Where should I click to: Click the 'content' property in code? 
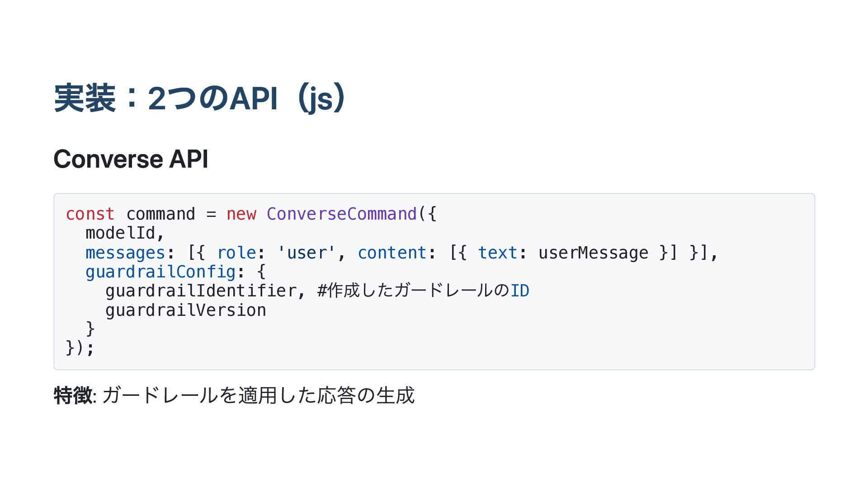click(x=392, y=253)
